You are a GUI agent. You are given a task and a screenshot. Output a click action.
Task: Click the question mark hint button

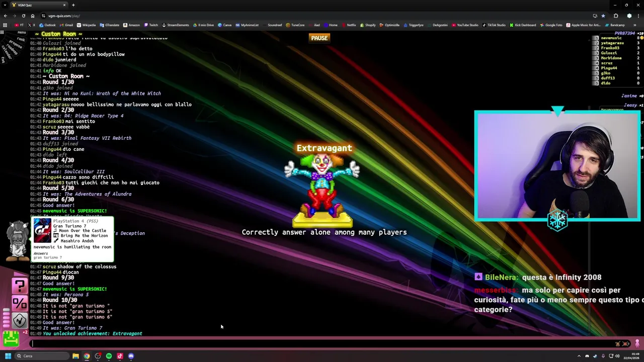[x=20, y=286]
